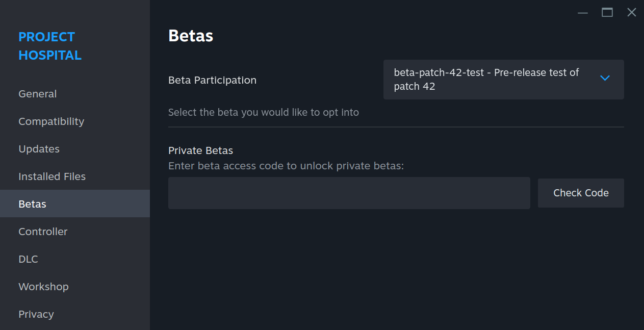This screenshot has width=644, height=330.
Task: Focus the beta access code field
Action: [x=349, y=193]
